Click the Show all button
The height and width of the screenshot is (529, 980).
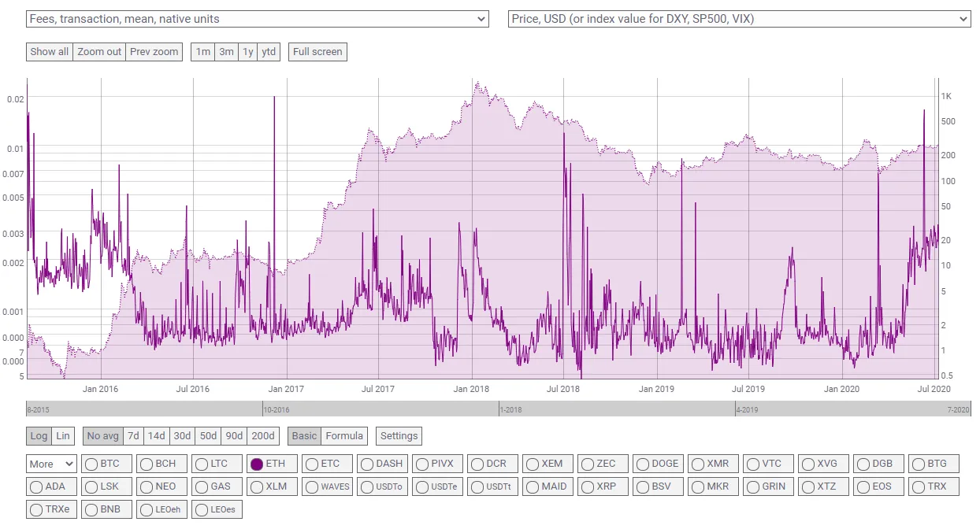pyautogui.click(x=50, y=52)
